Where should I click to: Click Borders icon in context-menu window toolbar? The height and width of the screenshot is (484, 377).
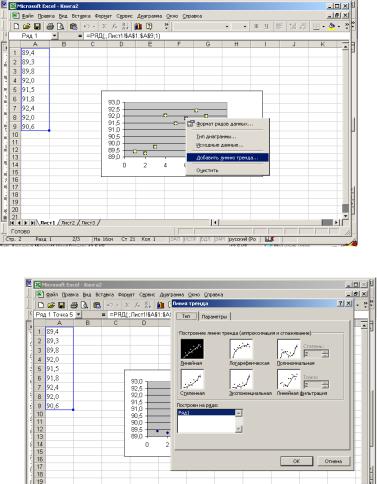tap(316, 26)
